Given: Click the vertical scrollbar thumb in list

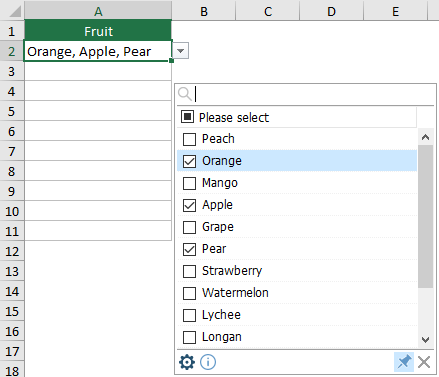Looking at the screenshot, I should tap(425, 216).
